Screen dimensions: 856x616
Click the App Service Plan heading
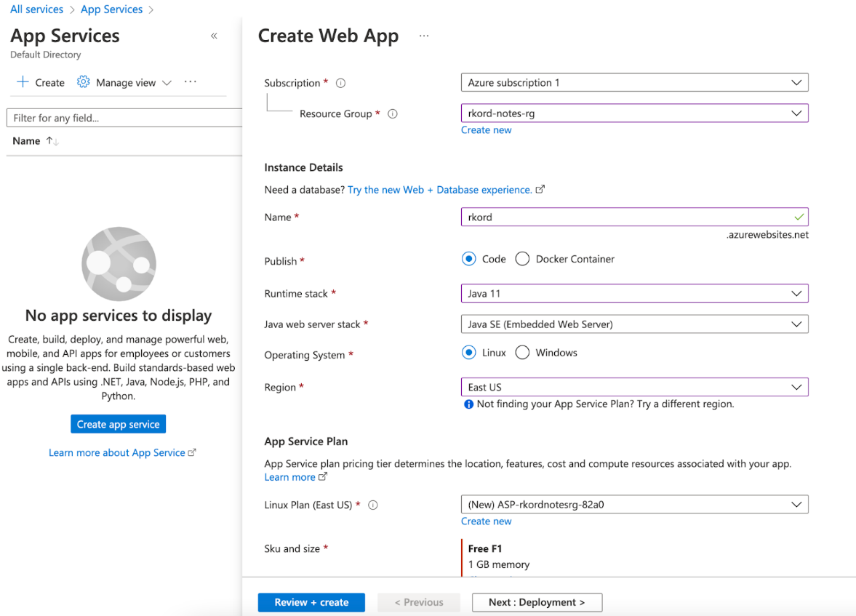pyautogui.click(x=305, y=441)
